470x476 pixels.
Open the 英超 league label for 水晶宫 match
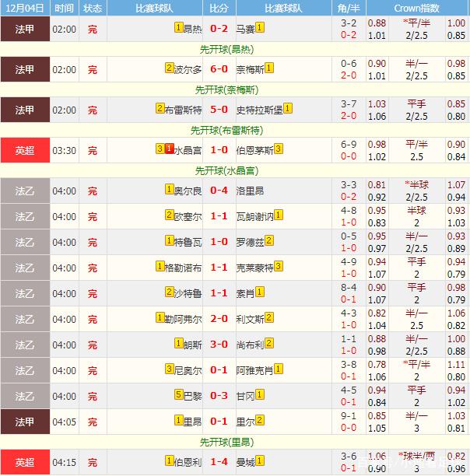click(x=25, y=150)
